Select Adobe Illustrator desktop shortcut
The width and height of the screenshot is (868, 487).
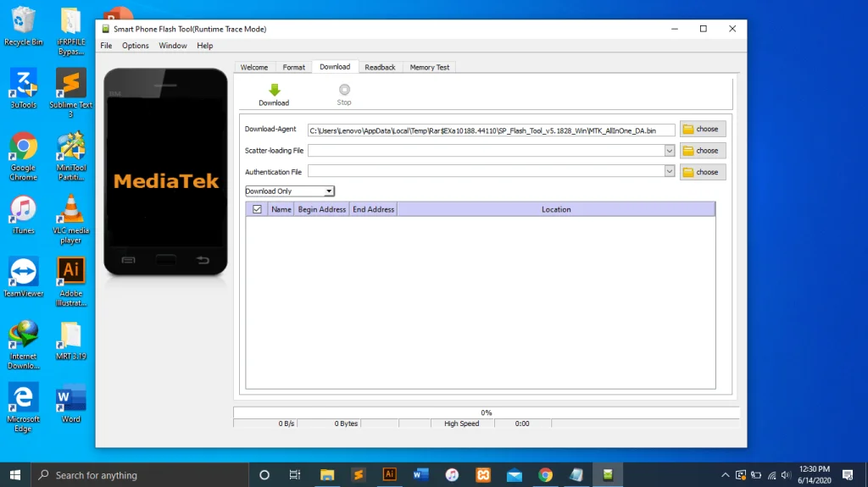coord(71,282)
